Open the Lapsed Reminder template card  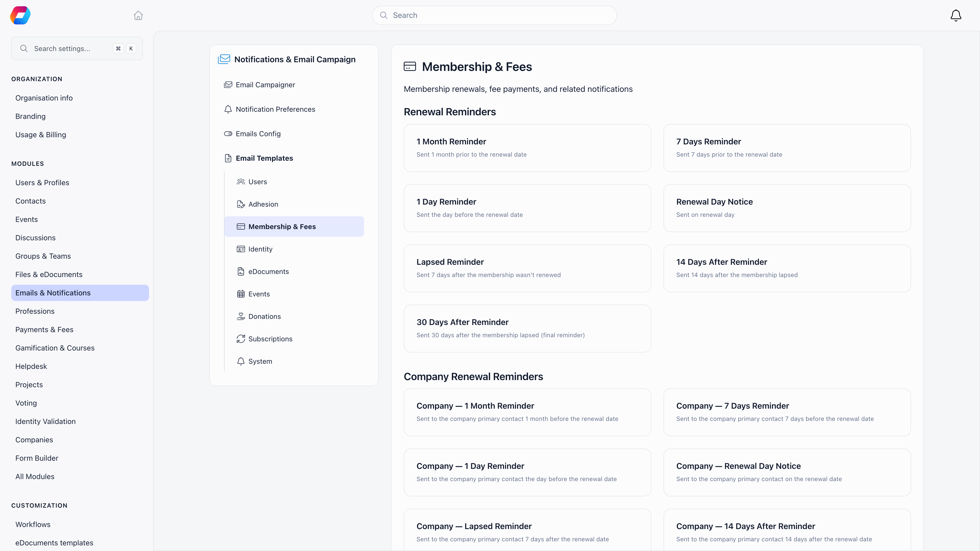pyautogui.click(x=527, y=268)
